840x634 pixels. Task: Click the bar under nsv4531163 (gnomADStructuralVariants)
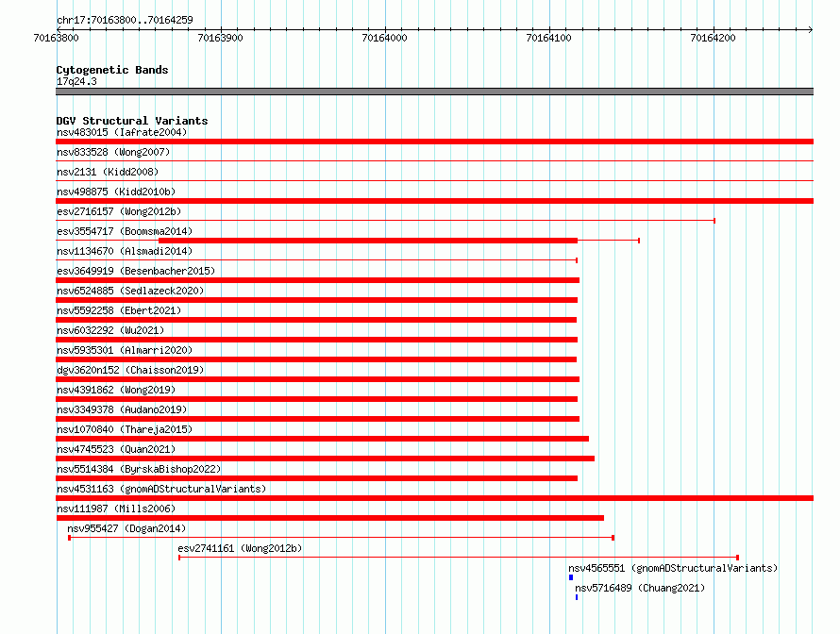[434, 498]
